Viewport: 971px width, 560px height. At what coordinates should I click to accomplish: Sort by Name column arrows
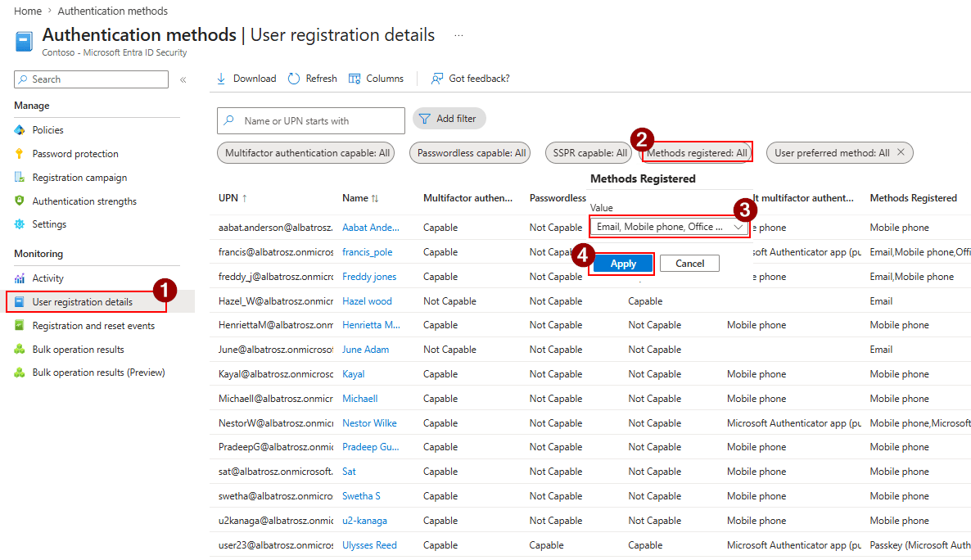375,198
